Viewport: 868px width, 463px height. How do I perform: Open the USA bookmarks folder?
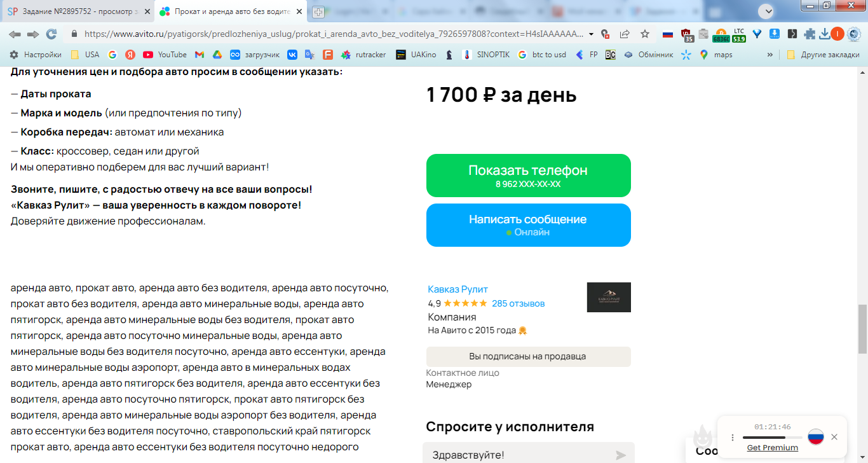pyautogui.click(x=85, y=55)
